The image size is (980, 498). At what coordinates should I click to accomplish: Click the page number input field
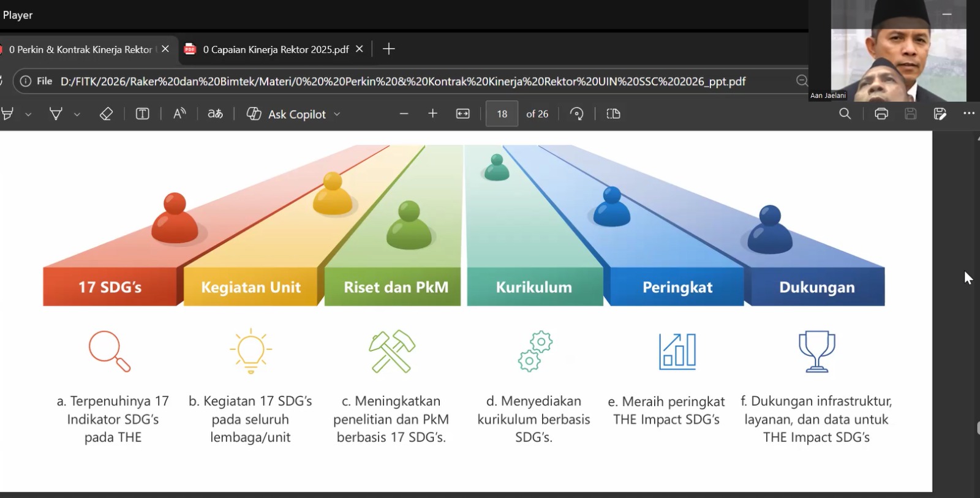coord(502,114)
